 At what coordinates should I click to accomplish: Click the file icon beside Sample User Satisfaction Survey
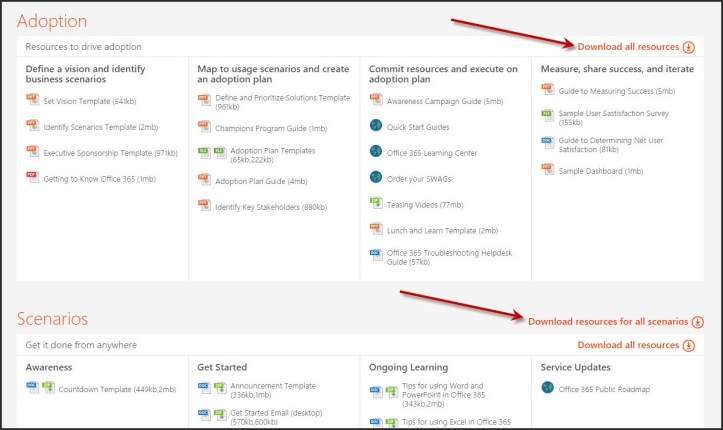pyautogui.click(x=547, y=114)
